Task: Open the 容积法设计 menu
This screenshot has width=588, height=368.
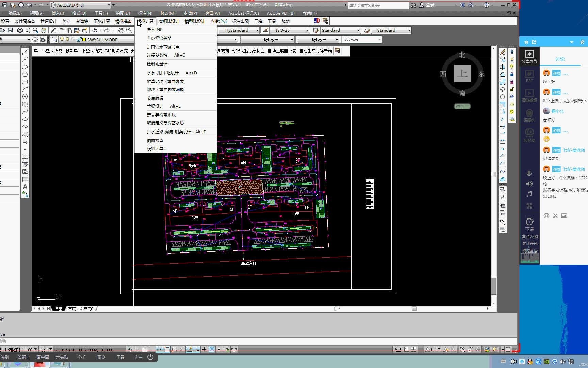Action: click(x=169, y=21)
